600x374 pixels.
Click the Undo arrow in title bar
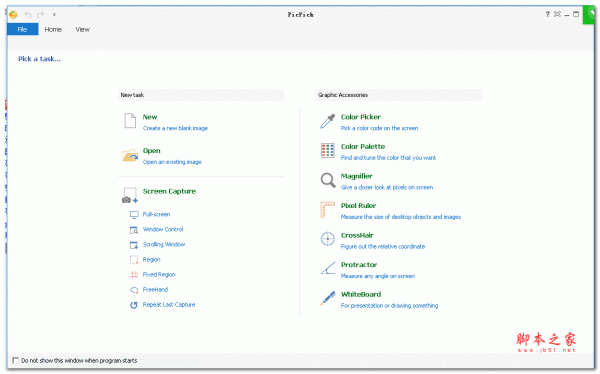[x=28, y=15]
